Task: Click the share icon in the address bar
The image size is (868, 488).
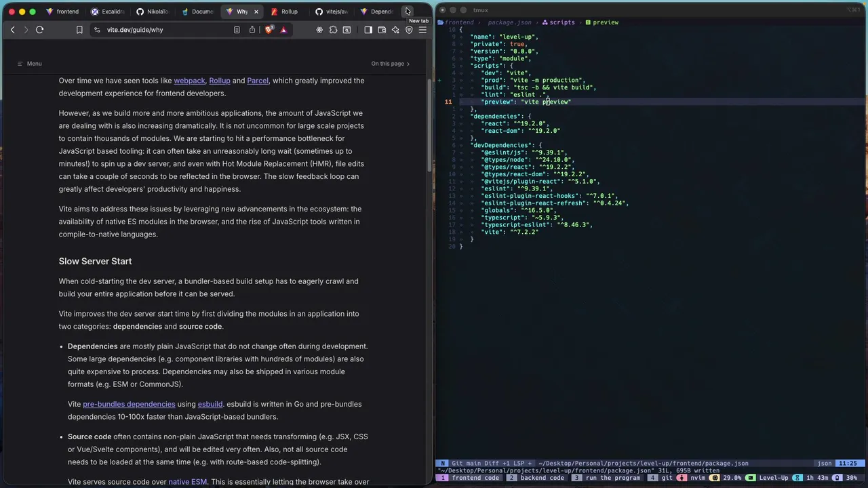Action: coord(252,30)
